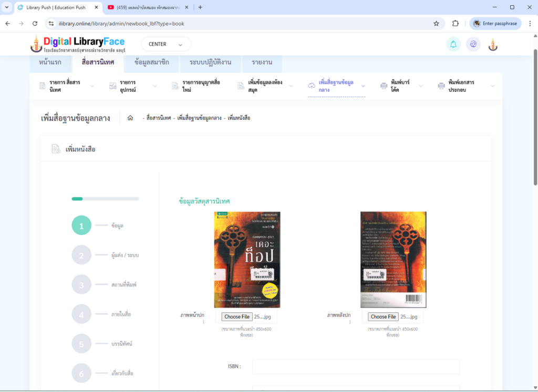The image size is (538, 392).
Task: Open the CENTER dropdown selector
Action: (166, 44)
